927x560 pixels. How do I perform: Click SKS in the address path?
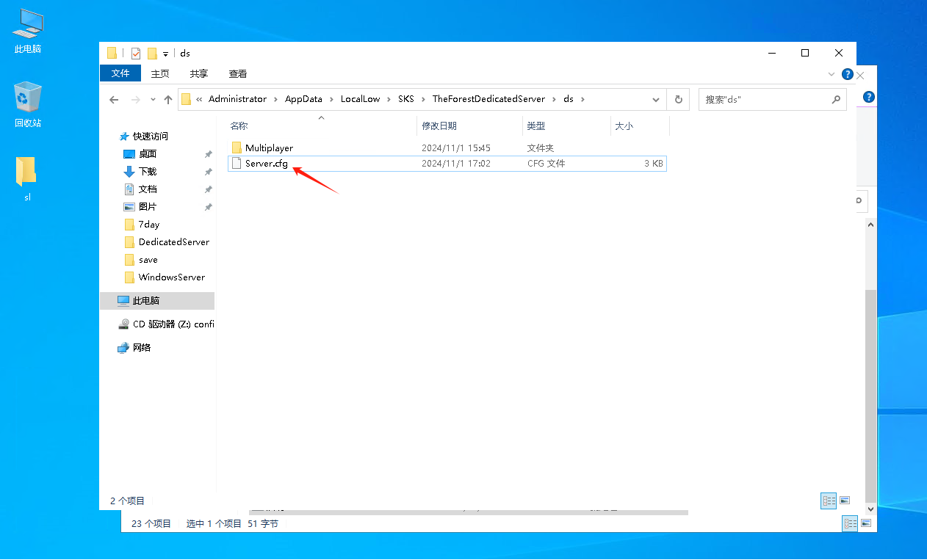pyautogui.click(x=406, y=99)
